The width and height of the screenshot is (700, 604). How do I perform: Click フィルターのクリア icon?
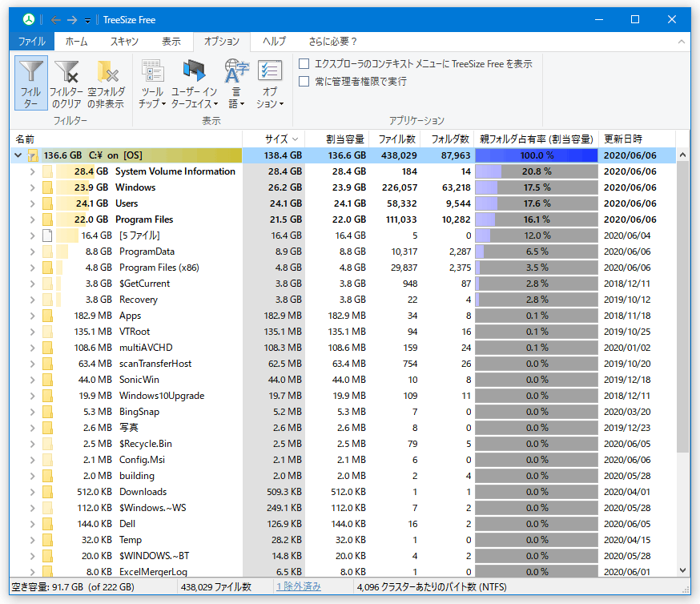[x=66, y=83]
